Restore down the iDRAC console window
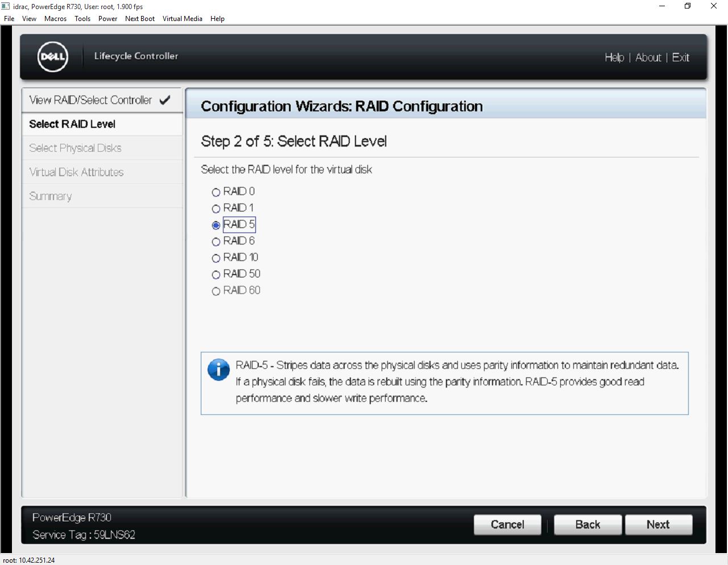728x565 pixels. [688, 6]
